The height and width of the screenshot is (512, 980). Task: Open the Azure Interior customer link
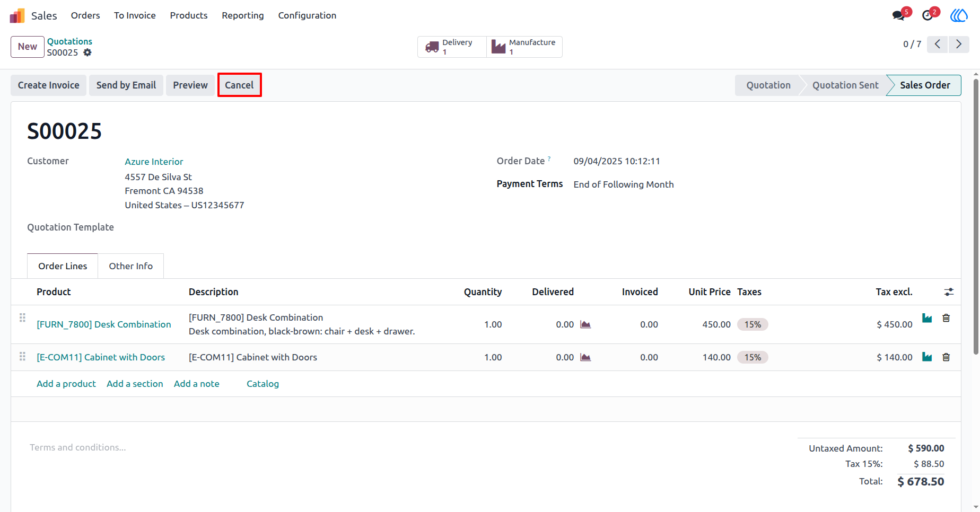154,162
